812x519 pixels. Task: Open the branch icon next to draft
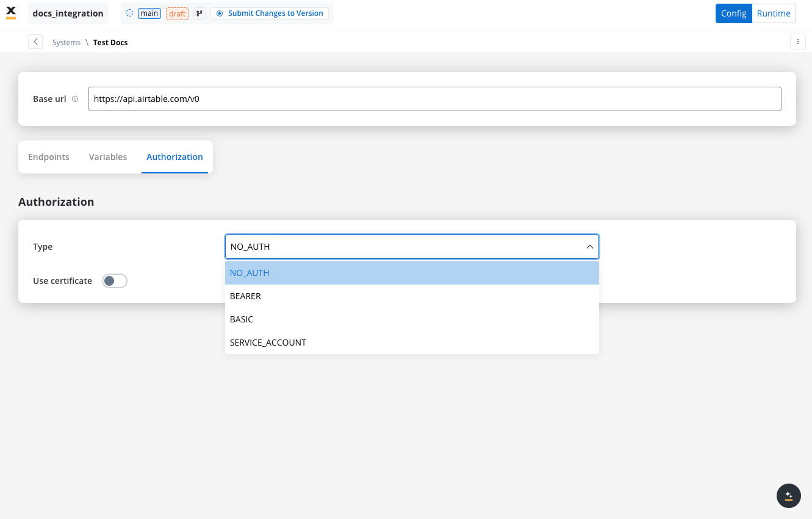(x=199, y=13)
